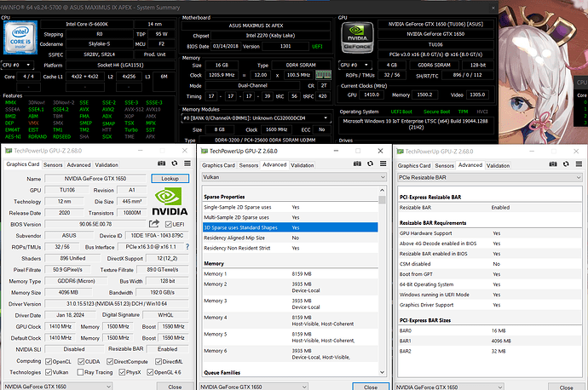
Task: Select '3D Sparse uses Standard Shapes' row
Action: click(291, 227)
